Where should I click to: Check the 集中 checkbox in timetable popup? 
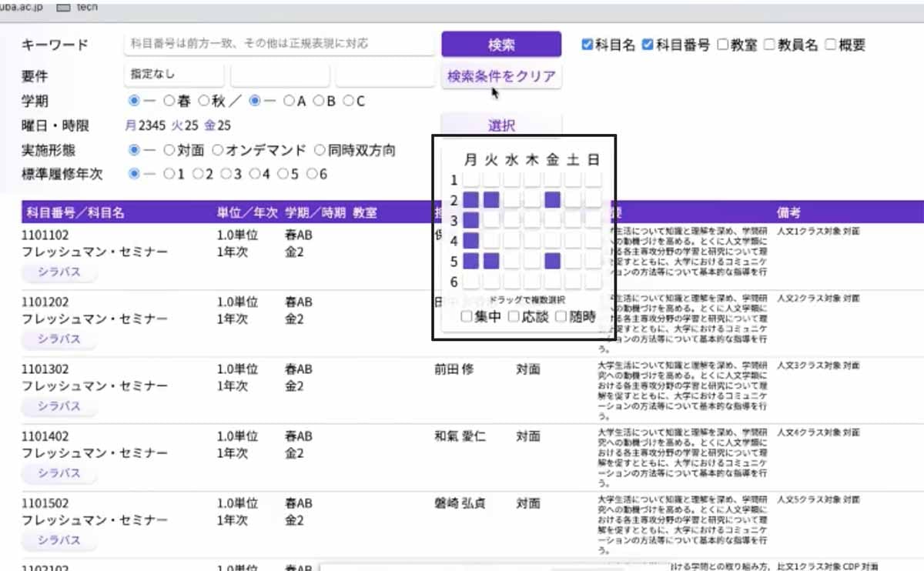pyautogui.click(x=467, y=316)
